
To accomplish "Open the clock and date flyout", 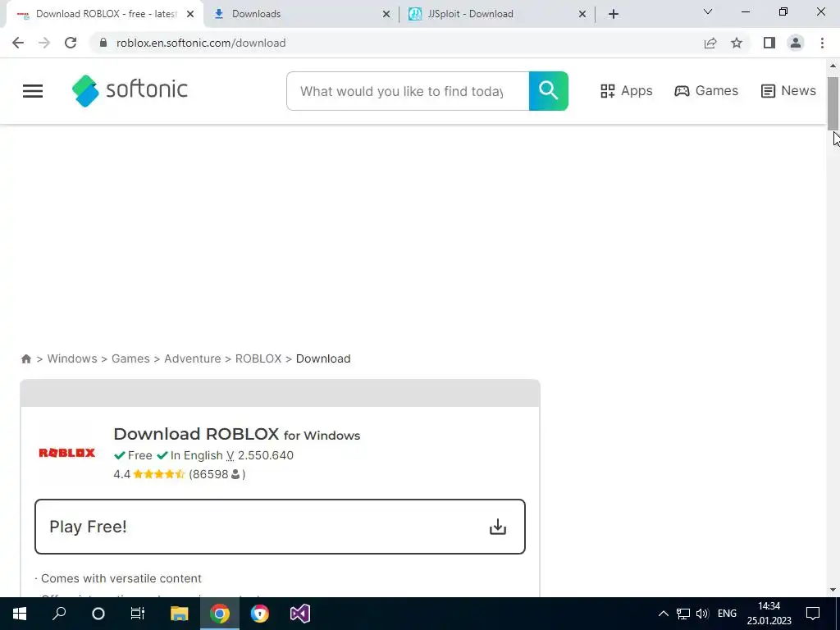I will click(x=769, y=614).
